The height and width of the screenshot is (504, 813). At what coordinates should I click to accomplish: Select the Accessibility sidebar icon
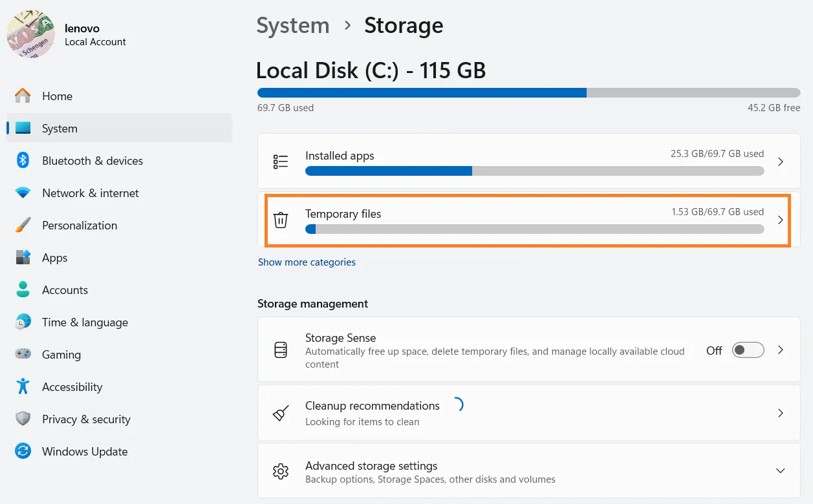point(23,386)
